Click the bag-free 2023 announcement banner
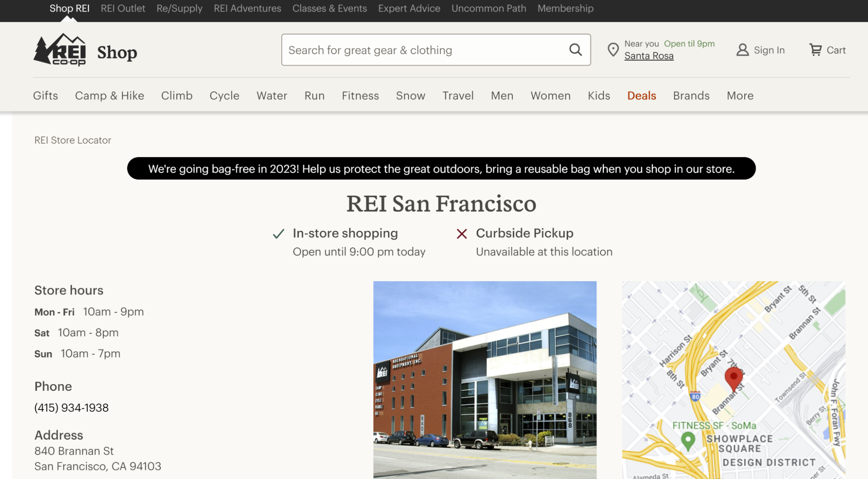The height and width of the screenshot is (479, 868). [x=441, y=169]
